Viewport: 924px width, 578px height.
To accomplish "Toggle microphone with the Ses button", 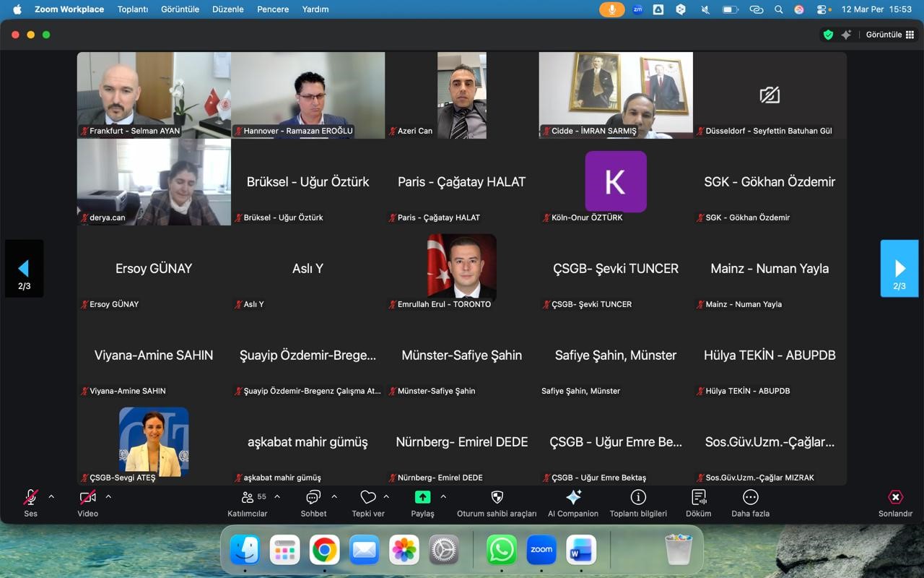I will (30, 503).
